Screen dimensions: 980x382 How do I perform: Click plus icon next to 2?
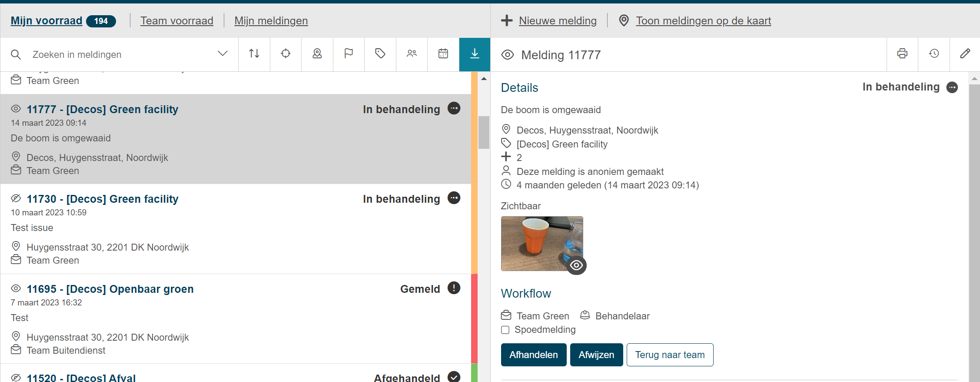(x=506, y=157)
